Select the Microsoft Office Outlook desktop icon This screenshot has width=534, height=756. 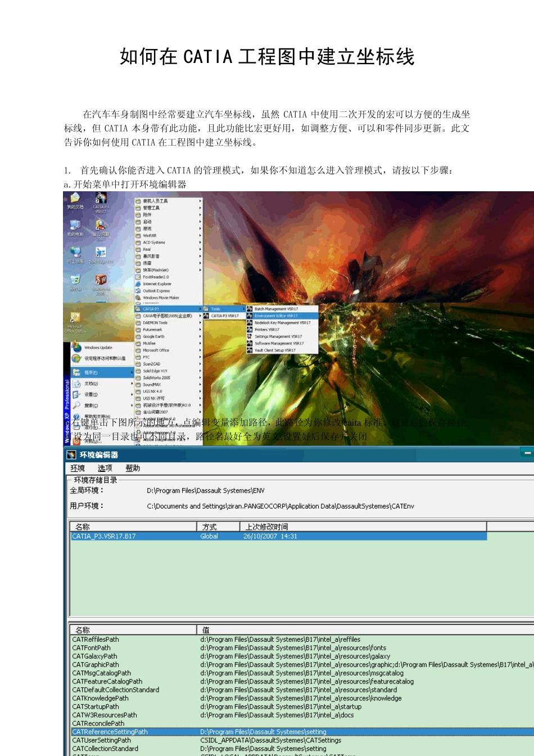pyautogui.click(x=75, y=322)
